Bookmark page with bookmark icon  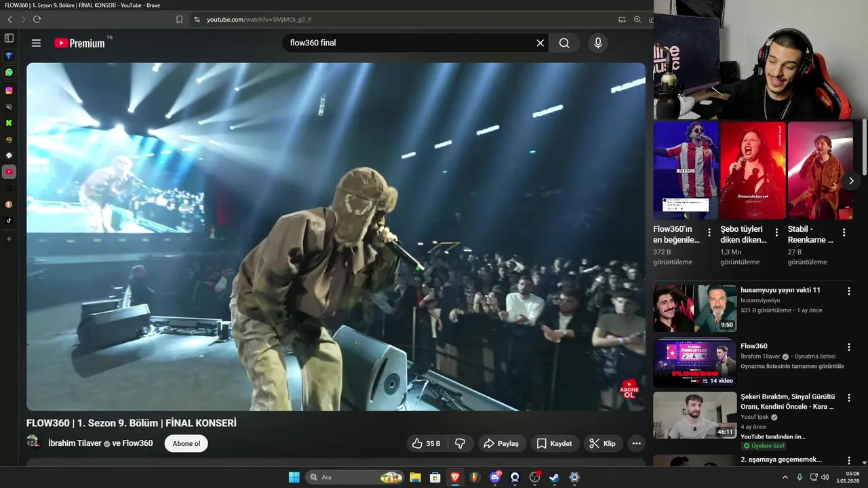(179, 20)
